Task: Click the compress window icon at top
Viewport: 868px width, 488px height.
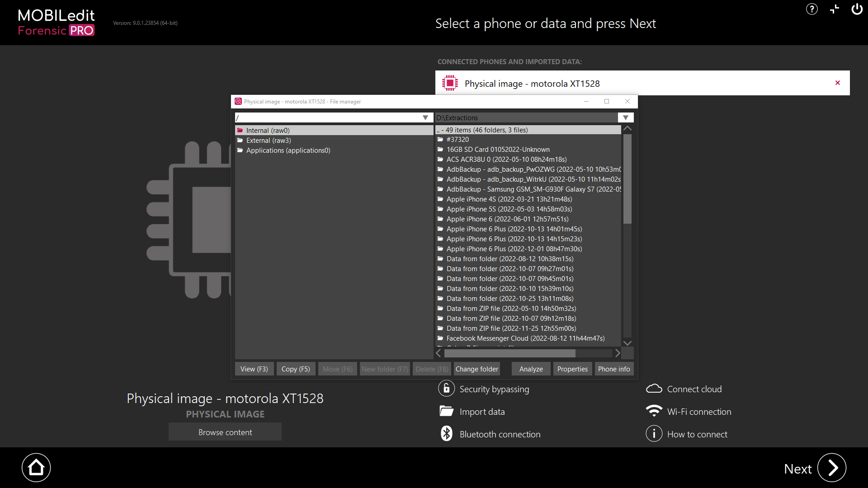Action: (835, 9)
